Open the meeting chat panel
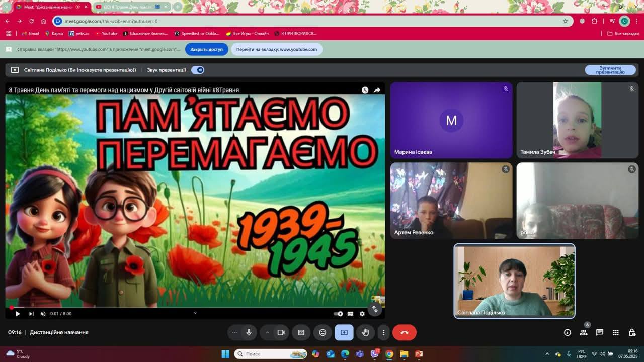The image size is (644, 362). click(599, 332)
